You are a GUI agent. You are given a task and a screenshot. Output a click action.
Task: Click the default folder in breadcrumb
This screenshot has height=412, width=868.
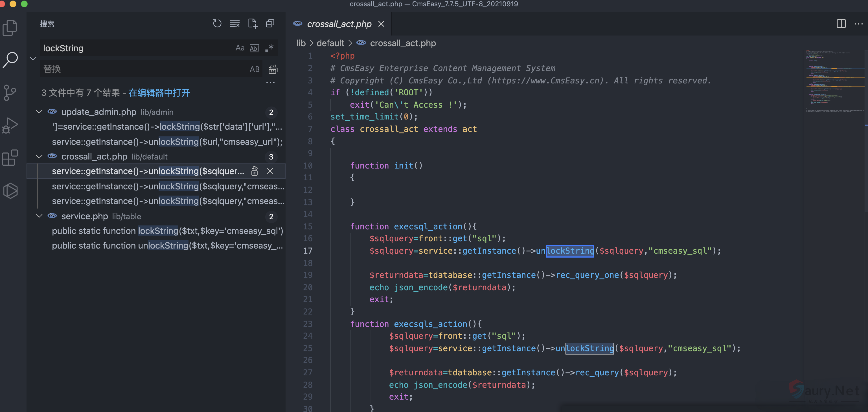[330, 43]
